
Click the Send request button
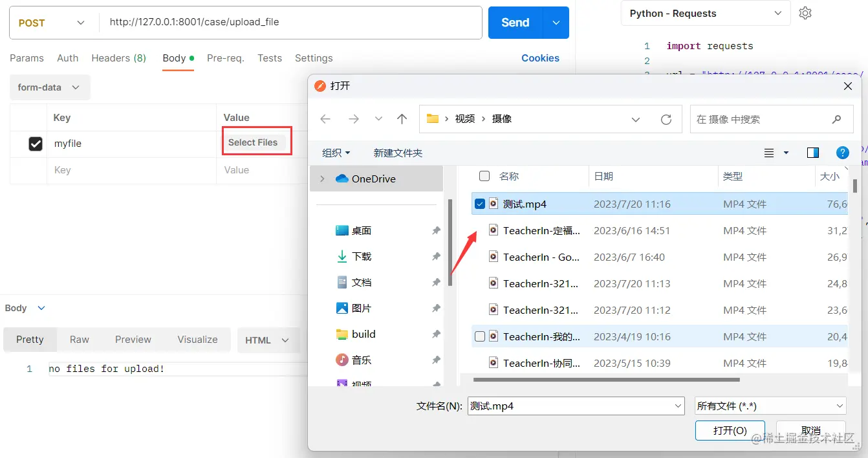(x=515, y=23)
